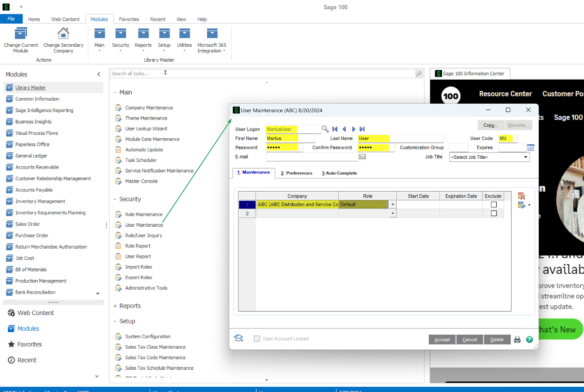This screenshot has height=392, width=584.
Task: Open the Utilities ribbon menu icon
Action: point(184,34)
